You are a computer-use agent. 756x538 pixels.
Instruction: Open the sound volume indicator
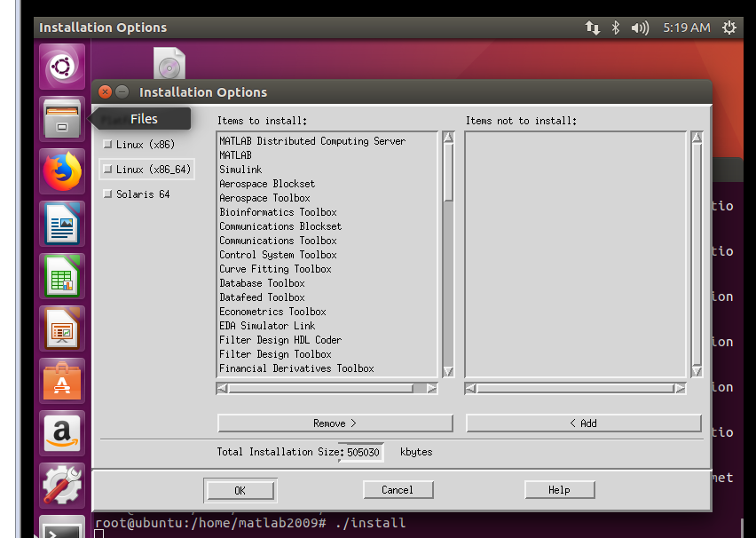(x=640, y=28)
